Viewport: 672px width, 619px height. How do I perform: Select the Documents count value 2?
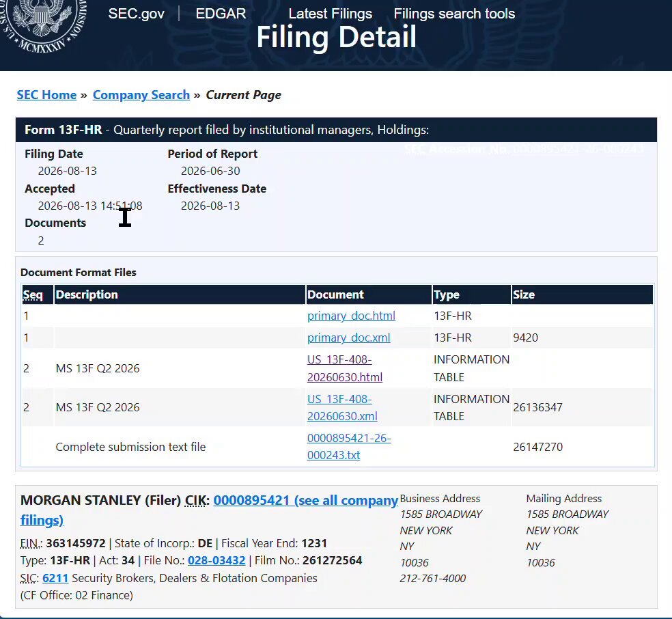point(41,240)
